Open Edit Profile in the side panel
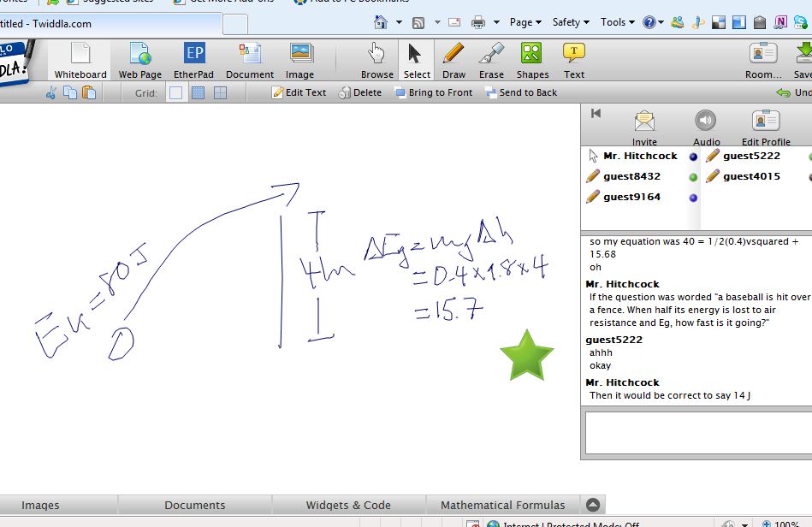812x527 pixels. (766, 127)
